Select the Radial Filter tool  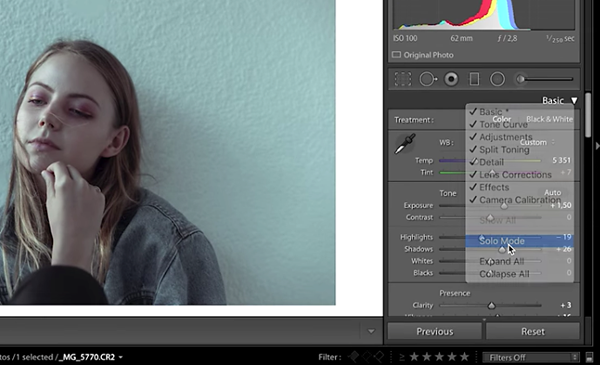497,79
